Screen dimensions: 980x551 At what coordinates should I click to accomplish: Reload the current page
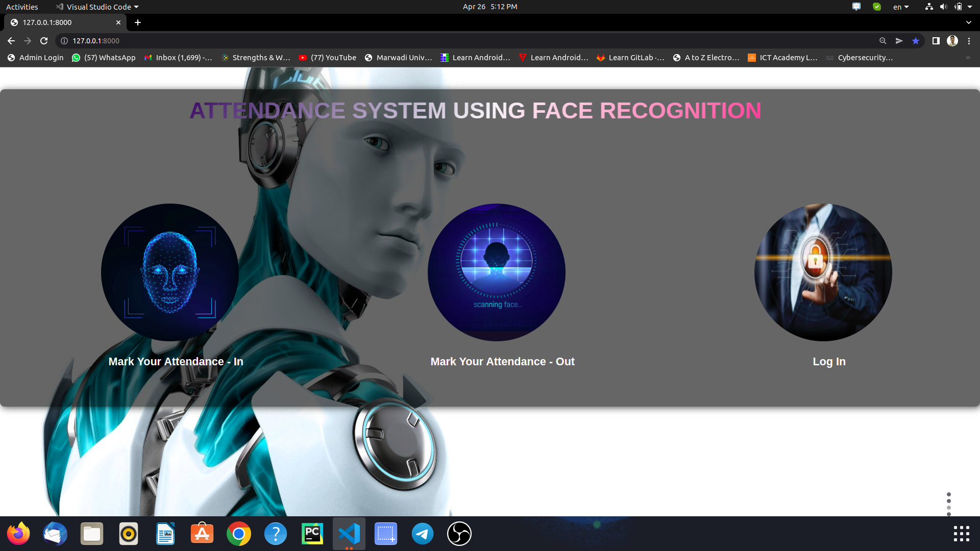click(44, 41)
